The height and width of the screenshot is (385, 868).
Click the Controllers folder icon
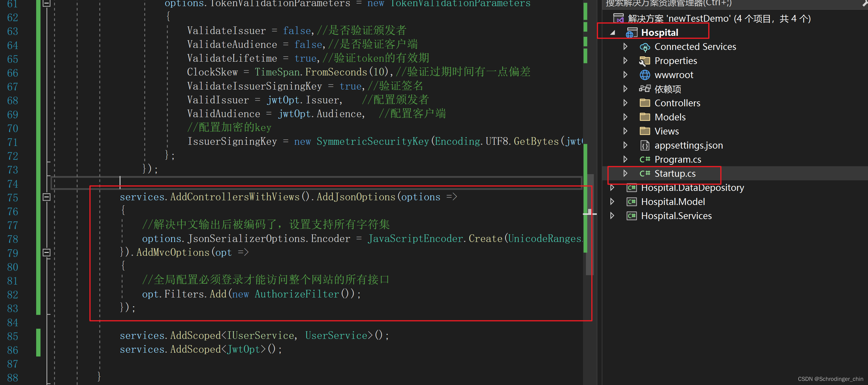(645, 103)
